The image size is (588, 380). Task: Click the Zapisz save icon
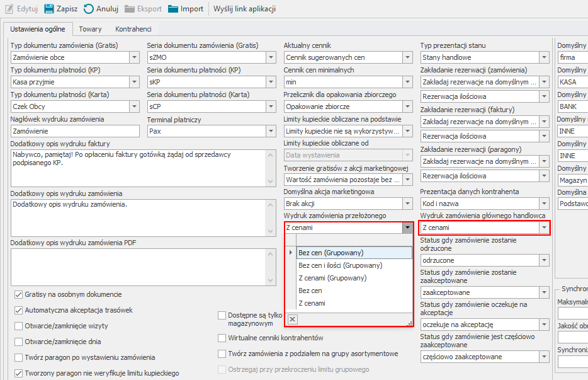click(x=48, y=9)
